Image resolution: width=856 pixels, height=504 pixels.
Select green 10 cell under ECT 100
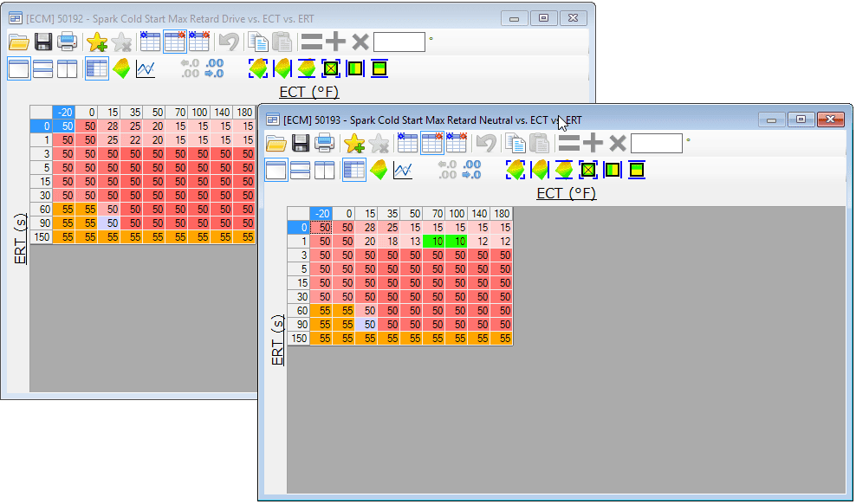pos(457,241)
